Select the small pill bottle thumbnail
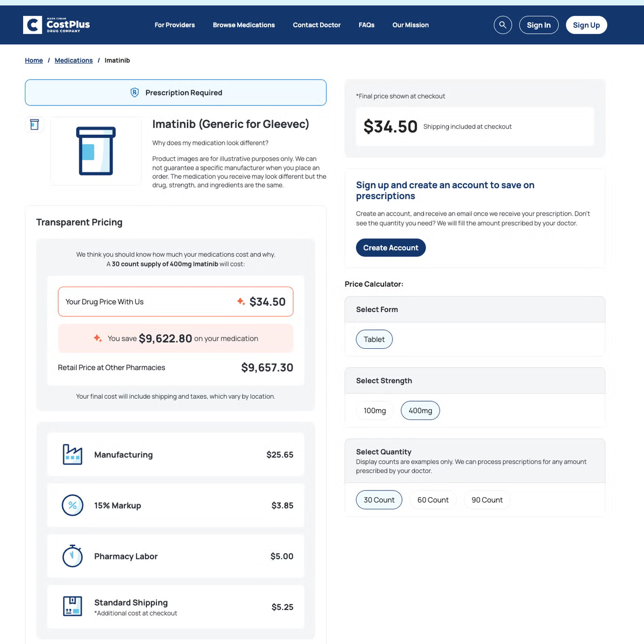 [34, 124]
